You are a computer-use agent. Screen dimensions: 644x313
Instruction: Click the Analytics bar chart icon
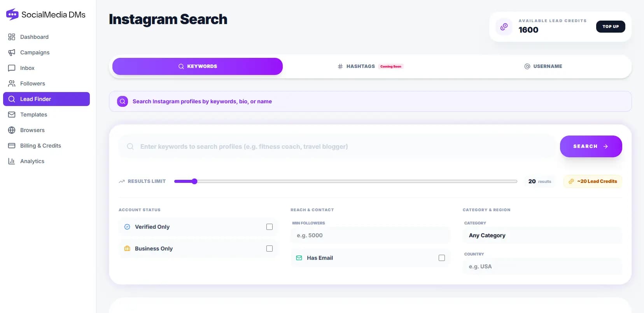point(12,161)
